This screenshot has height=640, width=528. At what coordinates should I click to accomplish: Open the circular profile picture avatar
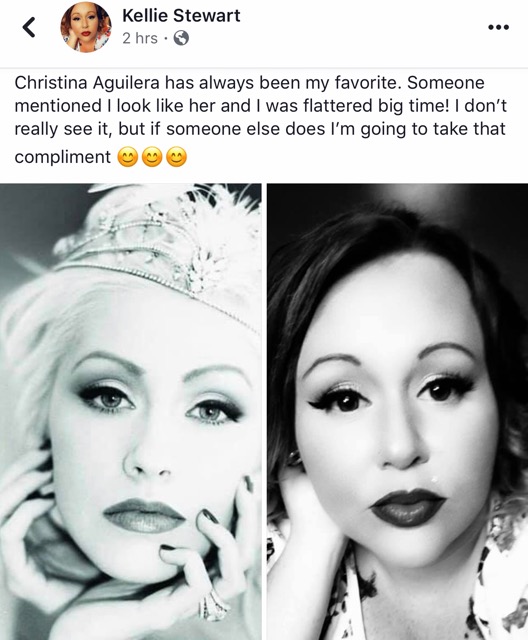pos(86,27)
